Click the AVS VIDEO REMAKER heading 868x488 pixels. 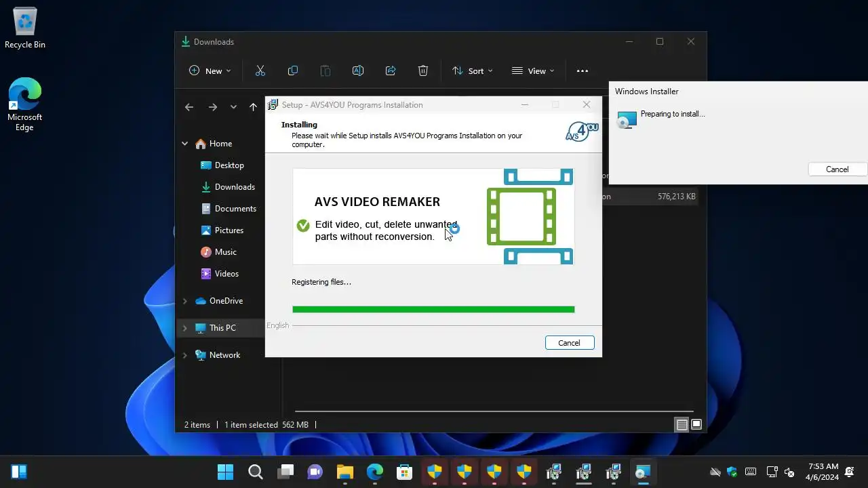[x=377, y=202]
